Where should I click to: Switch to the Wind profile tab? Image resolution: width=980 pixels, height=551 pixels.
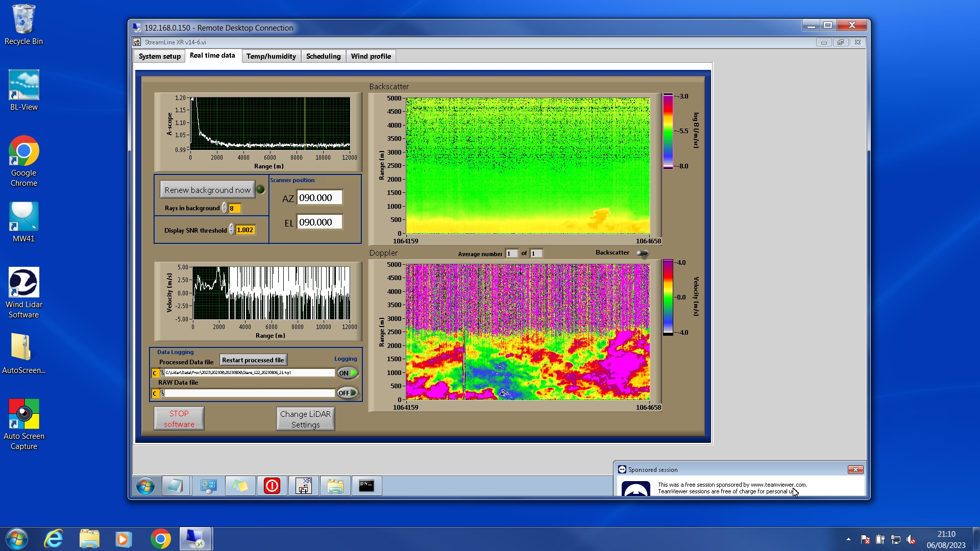[x=371, y=56]
